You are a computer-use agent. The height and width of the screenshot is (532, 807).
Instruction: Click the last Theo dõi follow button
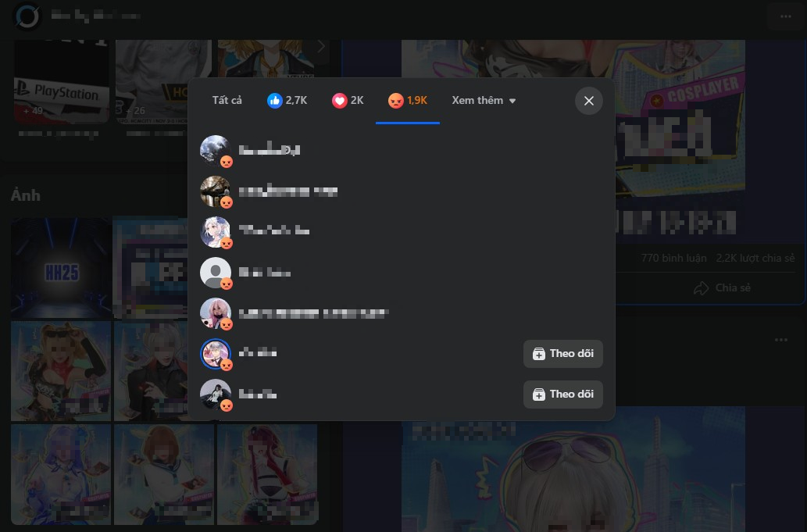562,395
